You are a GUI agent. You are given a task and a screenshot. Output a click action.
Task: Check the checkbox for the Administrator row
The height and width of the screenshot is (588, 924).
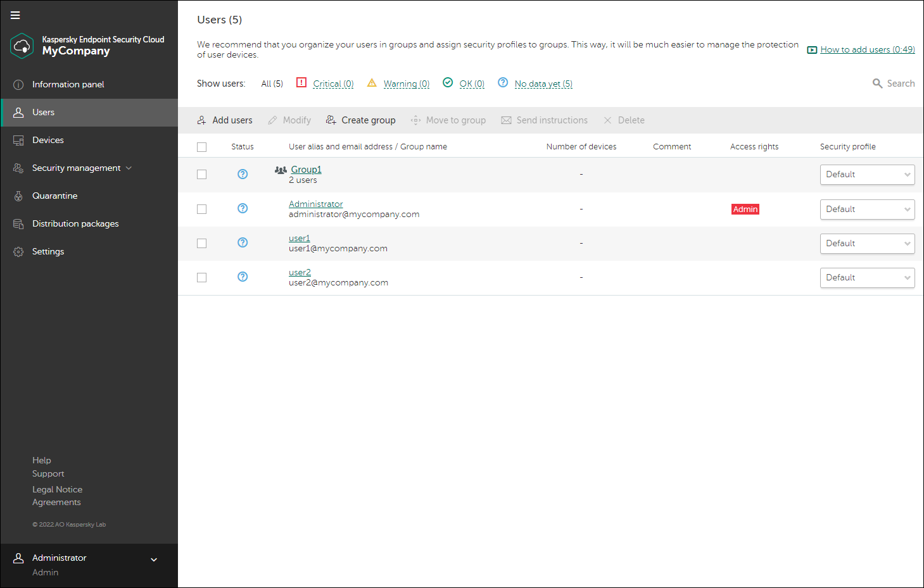[201, 208]
